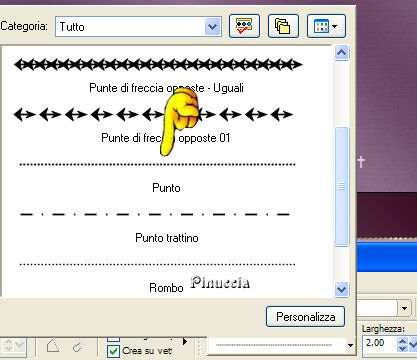Toggle the 'Crea su vet' checkbox
Viewport: 417px width, 360px height.
click(x=114, y=351)
